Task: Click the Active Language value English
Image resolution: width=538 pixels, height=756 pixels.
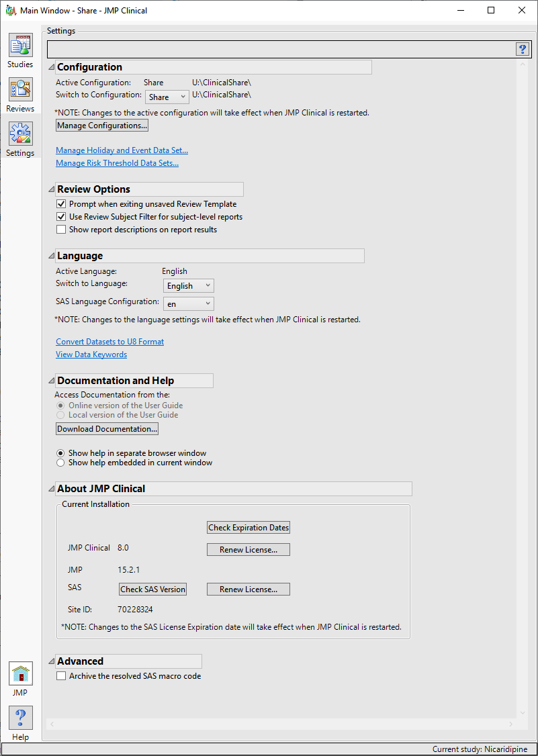Action: click(x=175, y=271)
